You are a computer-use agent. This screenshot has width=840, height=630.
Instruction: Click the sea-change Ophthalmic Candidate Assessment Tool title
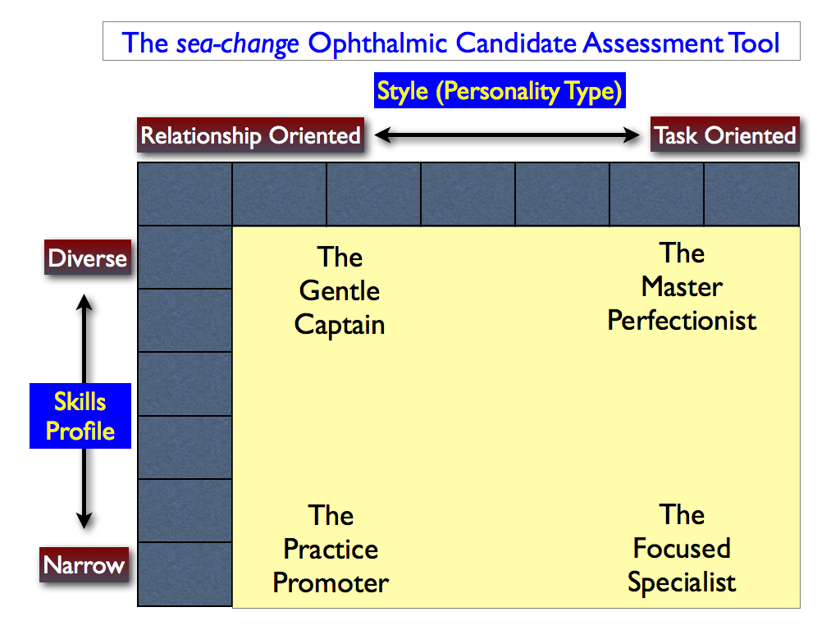(x=451, y=42)
